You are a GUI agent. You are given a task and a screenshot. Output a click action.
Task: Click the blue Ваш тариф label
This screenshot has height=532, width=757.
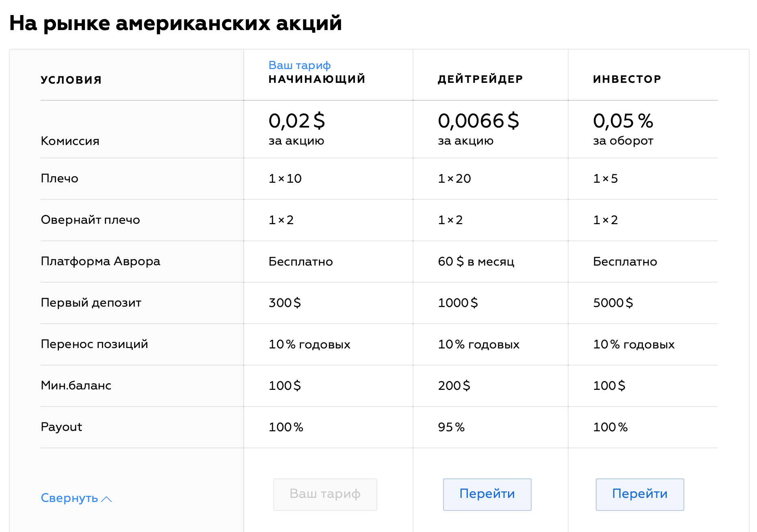pos(300,65)
